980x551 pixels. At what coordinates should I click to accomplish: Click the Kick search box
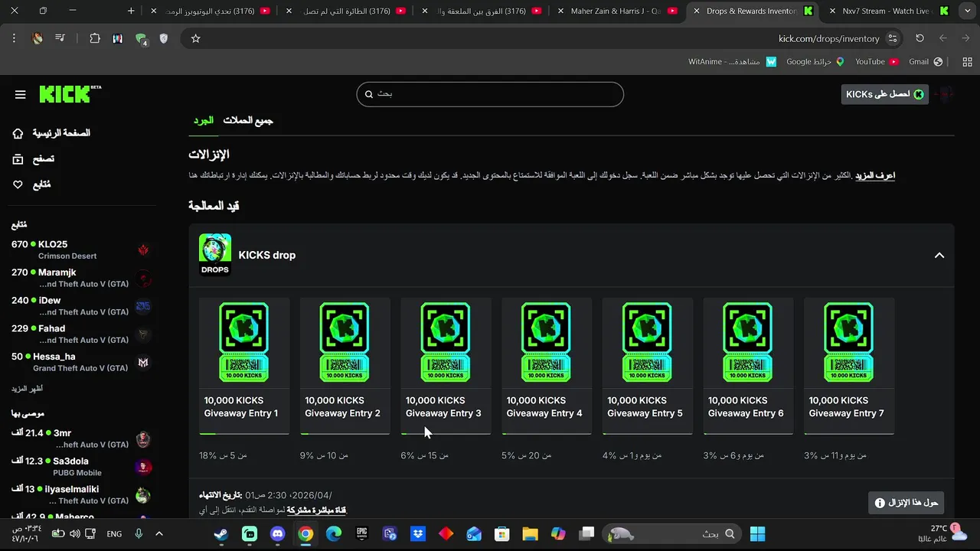(x=490, y=94)
